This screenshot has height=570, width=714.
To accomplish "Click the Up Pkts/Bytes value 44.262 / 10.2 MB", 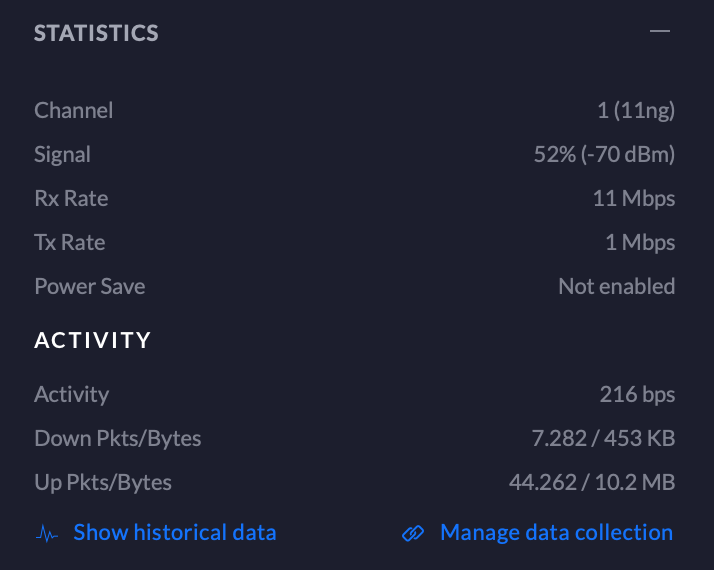I will (592, 482).
